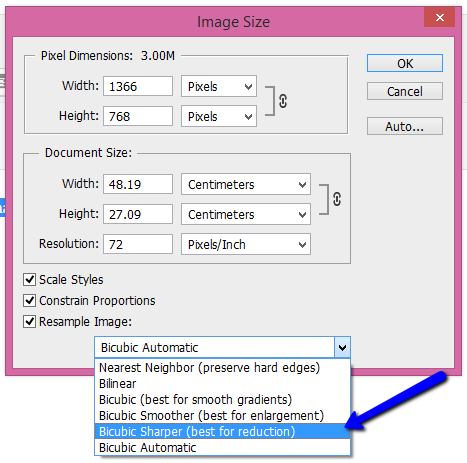Uncheck Constrain Proportions
The image size is (467, 463).
click(x=29, y=300)
